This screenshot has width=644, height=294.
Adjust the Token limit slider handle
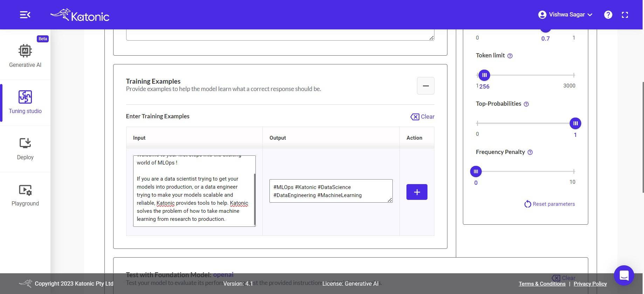pyautogui.click(x=484, y=75)
